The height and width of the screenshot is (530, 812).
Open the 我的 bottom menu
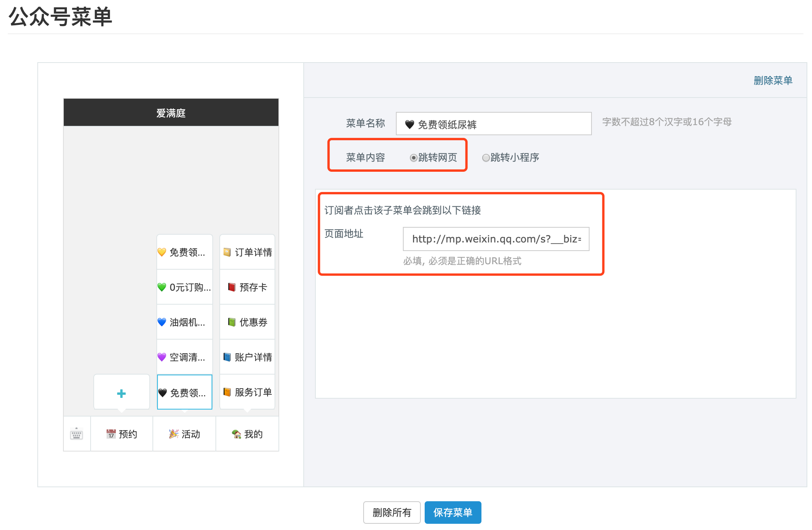point(247,434)
